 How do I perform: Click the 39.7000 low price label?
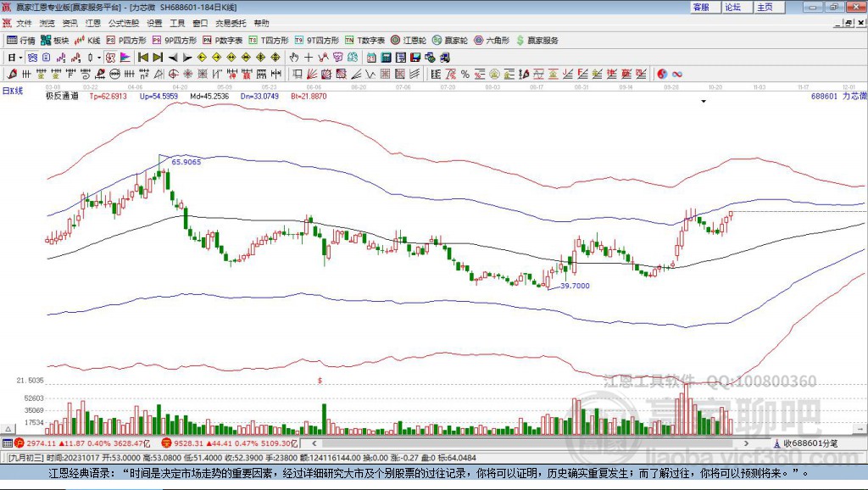click(576, 286)
